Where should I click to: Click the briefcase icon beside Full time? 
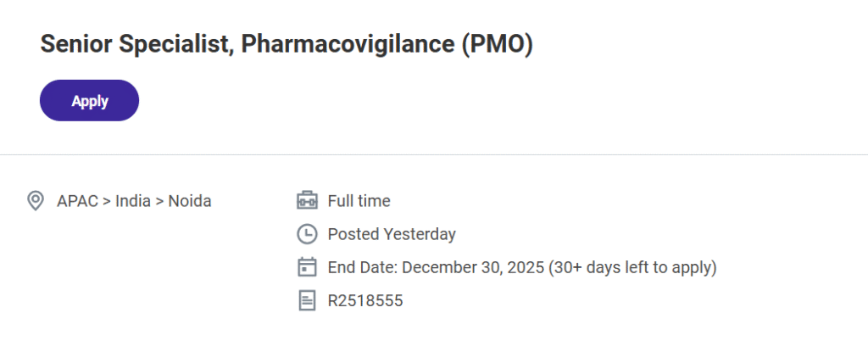point(306,201)
